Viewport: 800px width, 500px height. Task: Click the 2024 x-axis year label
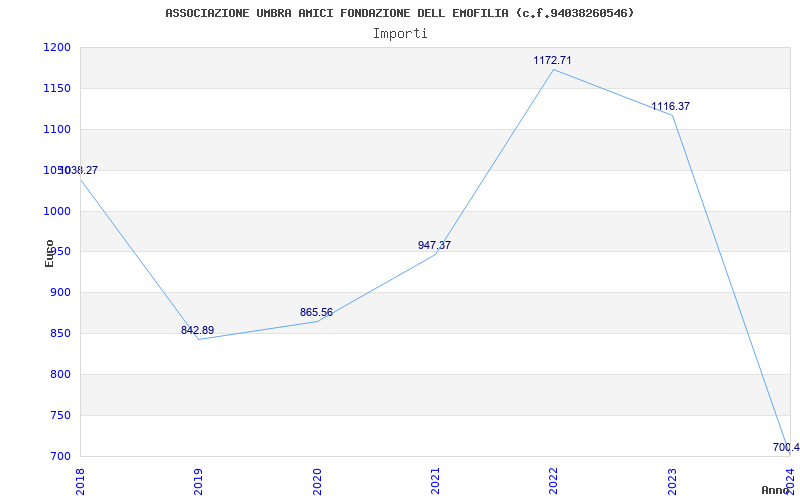pyautogui.click(x=790, y=481)
